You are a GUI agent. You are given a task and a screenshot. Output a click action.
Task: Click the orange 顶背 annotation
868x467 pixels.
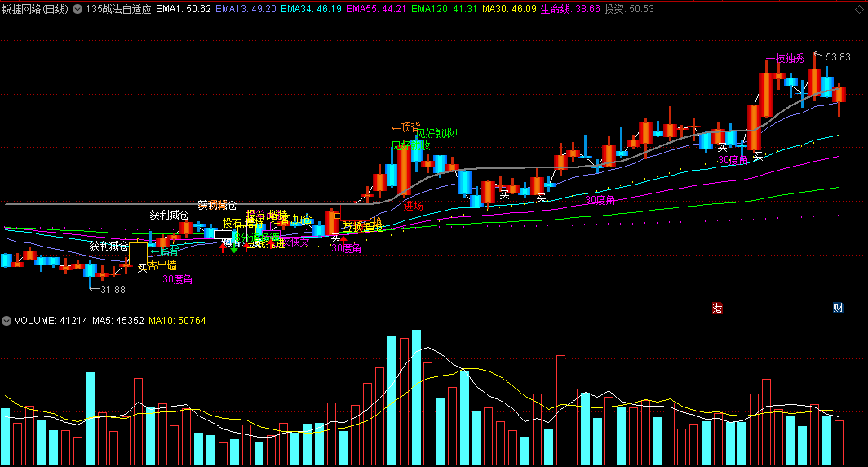pos(405,128)
